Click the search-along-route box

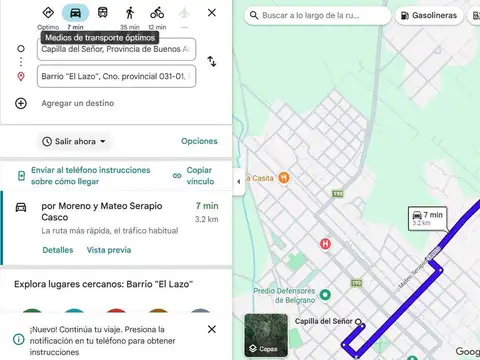(x=317, y=15)
